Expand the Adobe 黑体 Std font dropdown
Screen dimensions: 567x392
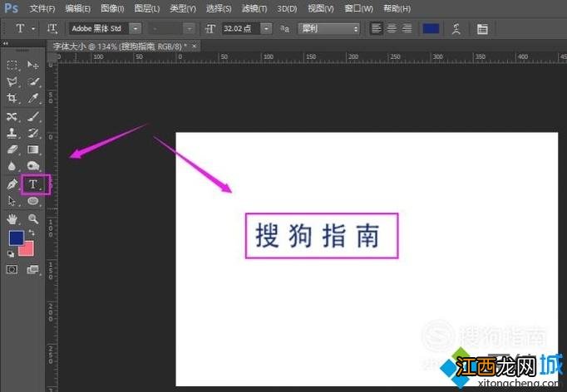pyautogui.click(x=136, y=28)
